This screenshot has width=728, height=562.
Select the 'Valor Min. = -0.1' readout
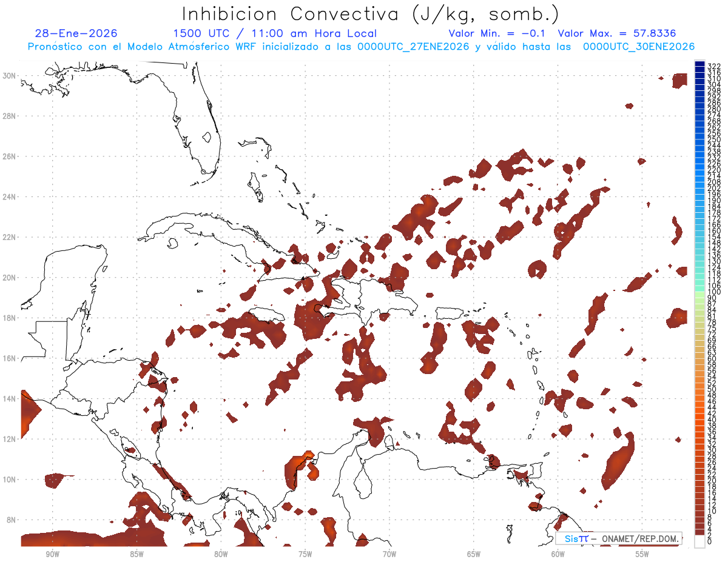498,34
